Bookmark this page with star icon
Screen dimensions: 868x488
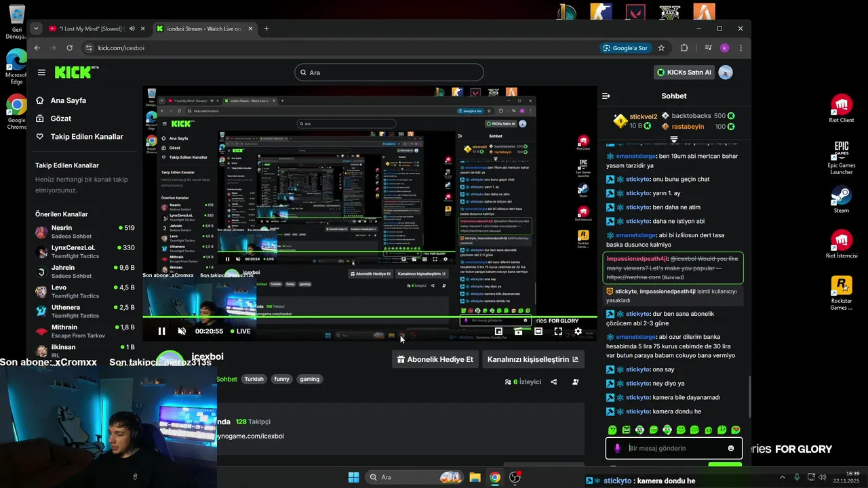point(661,48)
